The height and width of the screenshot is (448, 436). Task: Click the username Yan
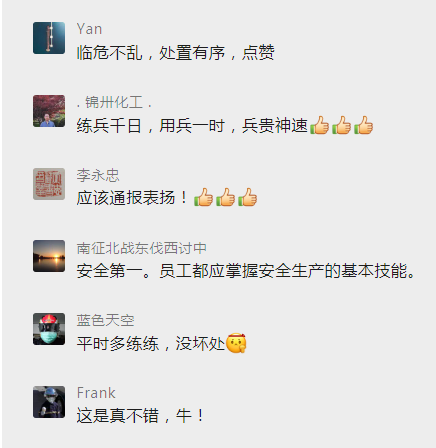coord(89,29)
